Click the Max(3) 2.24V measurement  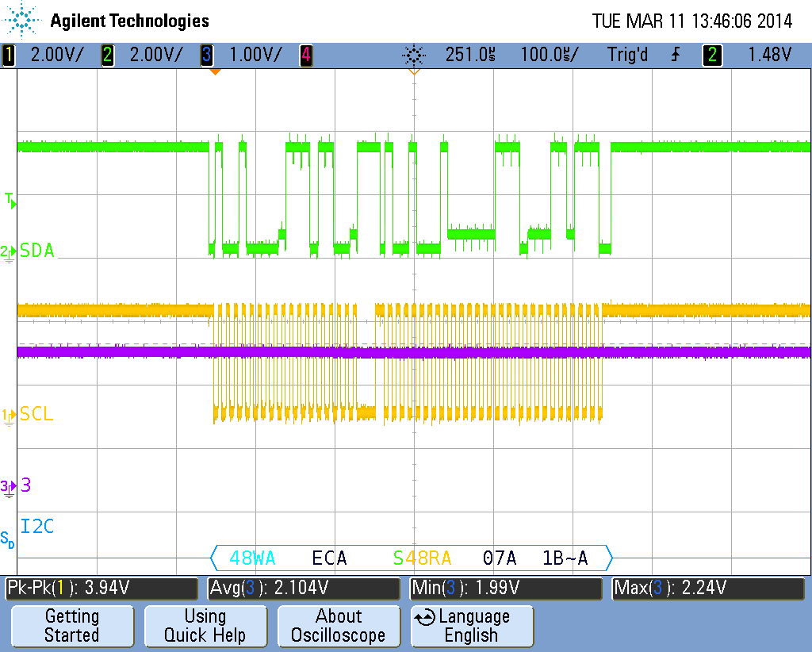coord(708,588)
